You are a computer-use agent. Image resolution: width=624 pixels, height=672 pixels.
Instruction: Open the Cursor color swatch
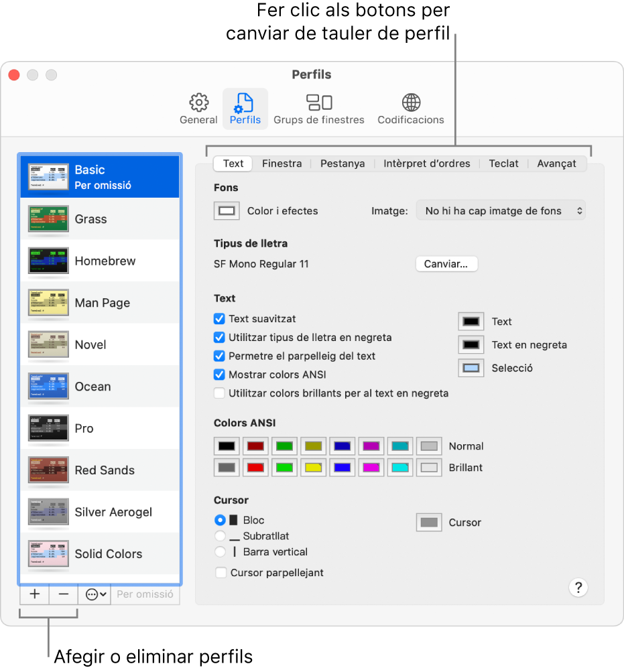click(x=429, y=523)
